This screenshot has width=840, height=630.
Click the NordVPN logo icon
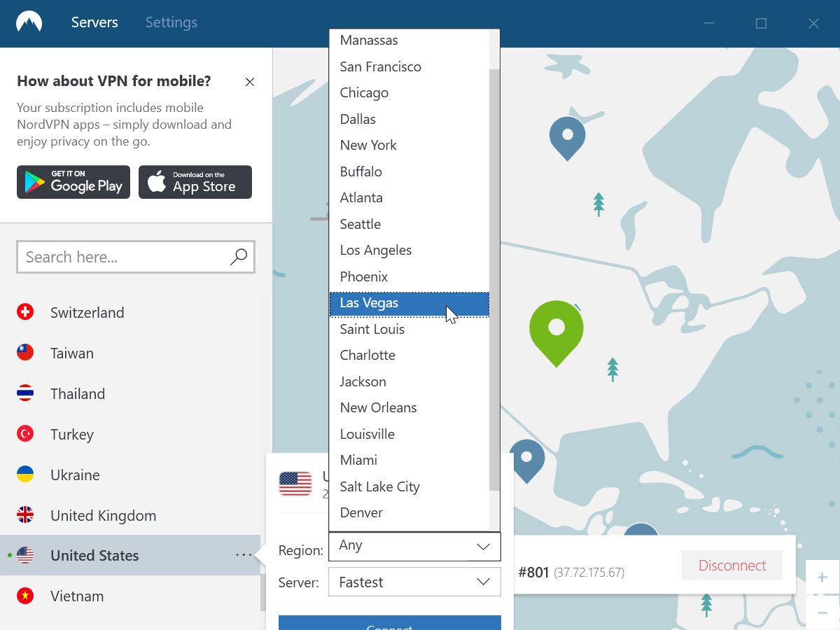[29, 20]
